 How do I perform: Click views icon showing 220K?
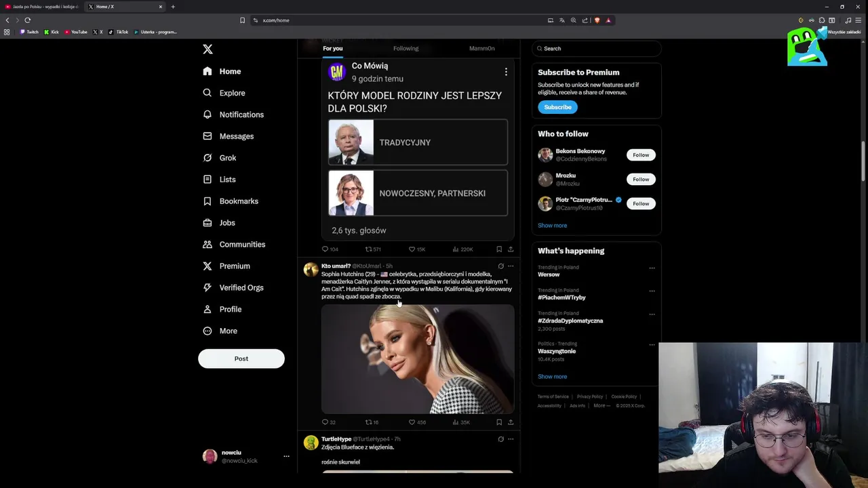456,249
